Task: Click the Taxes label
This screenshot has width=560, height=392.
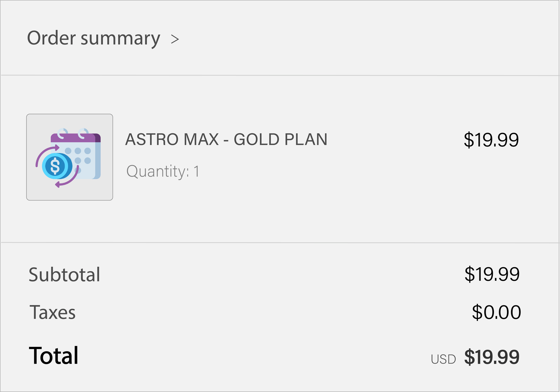Action: [53, 312]
